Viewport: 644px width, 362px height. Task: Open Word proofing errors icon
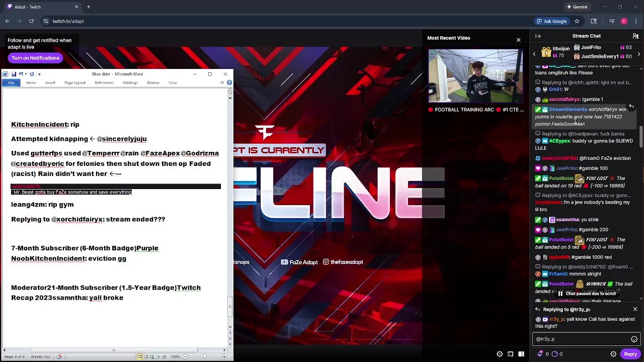(x=59, y=356)
